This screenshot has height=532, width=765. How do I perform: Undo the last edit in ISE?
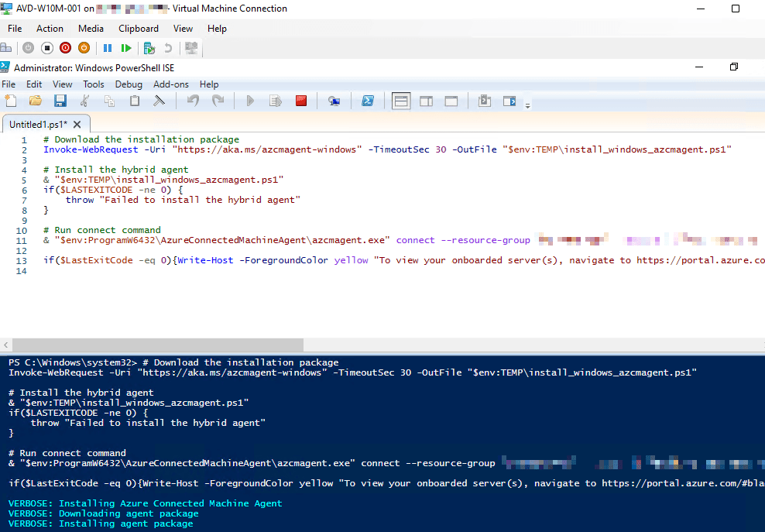[194, 101]
